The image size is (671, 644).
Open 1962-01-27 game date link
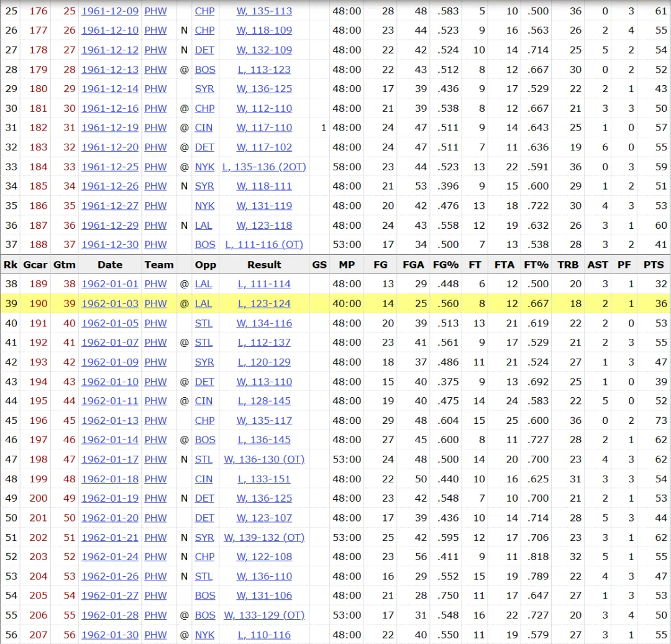click(x=110, y=596)
